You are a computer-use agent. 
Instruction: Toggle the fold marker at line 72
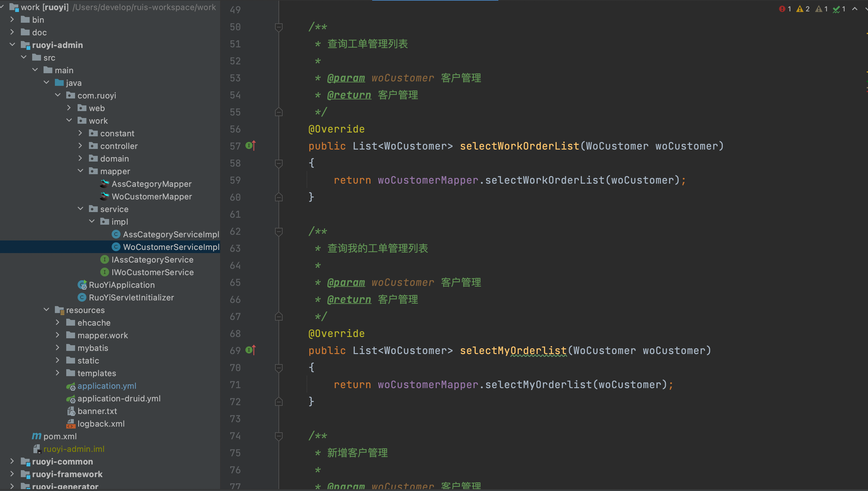[279, 402]
